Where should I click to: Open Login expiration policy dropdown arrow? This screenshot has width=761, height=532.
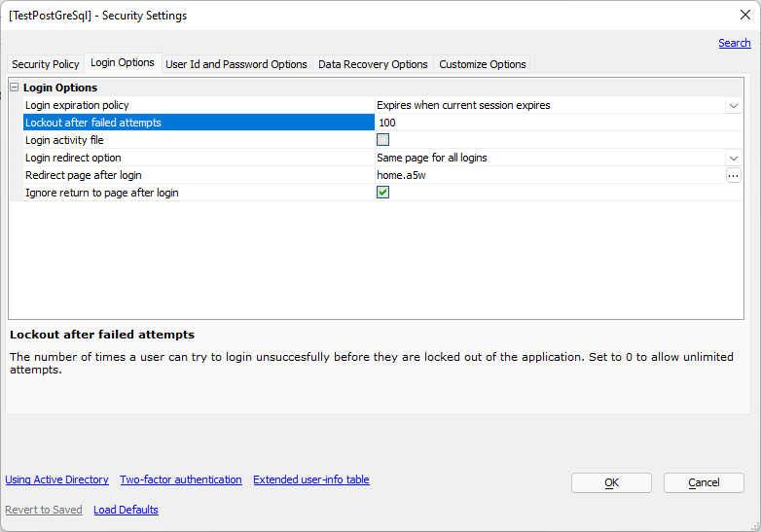coord(734,105)
